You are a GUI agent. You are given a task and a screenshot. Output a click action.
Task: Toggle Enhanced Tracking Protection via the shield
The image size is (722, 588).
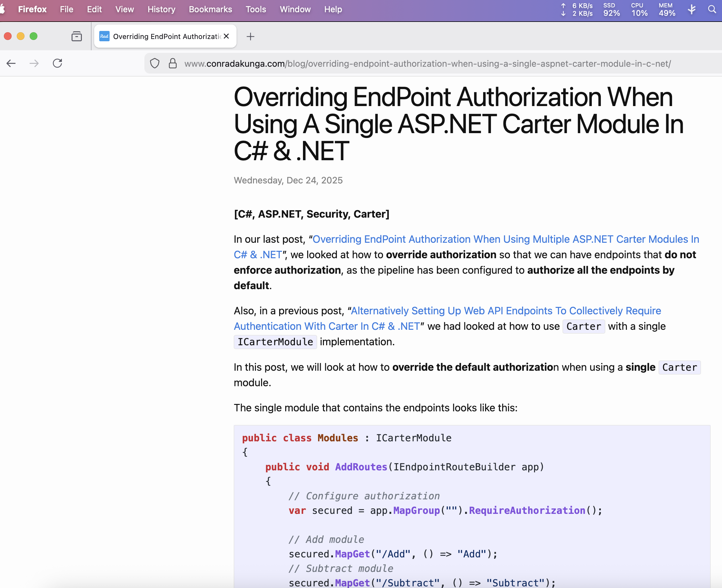click(x=155, y=63)
